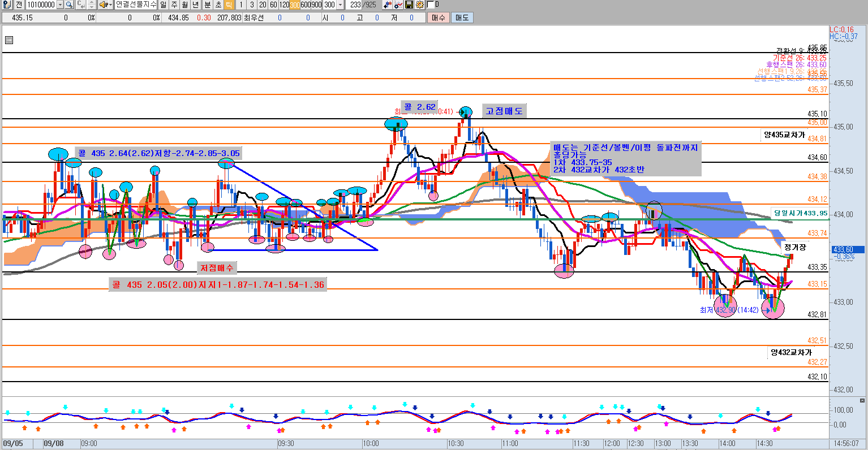Image resolution: width=868 pixels, height=450 pixels.
Task: Click the red-blue arrows sync icon
Action: [x=388, y=5]
